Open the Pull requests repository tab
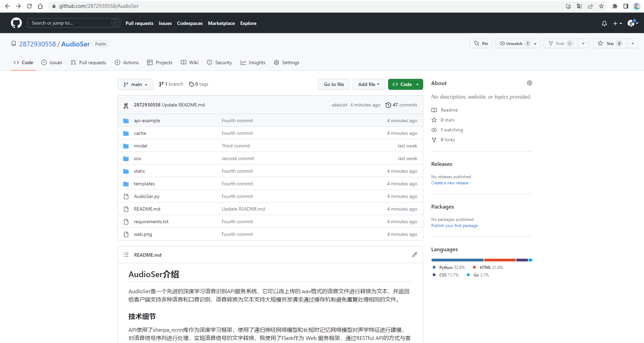 pyautogui.click(x=88, y=62)
